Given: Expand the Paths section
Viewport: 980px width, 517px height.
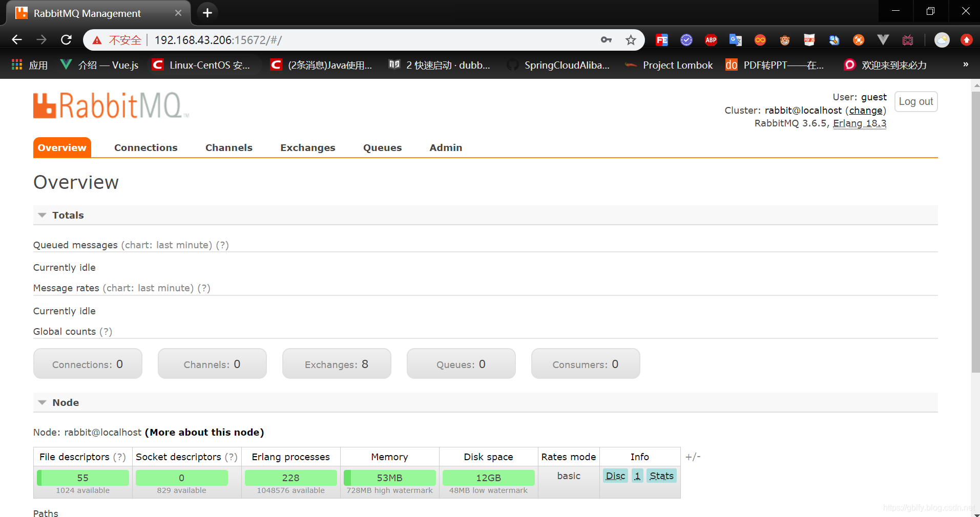Looking at the screenshot, I should coord(46,513).
